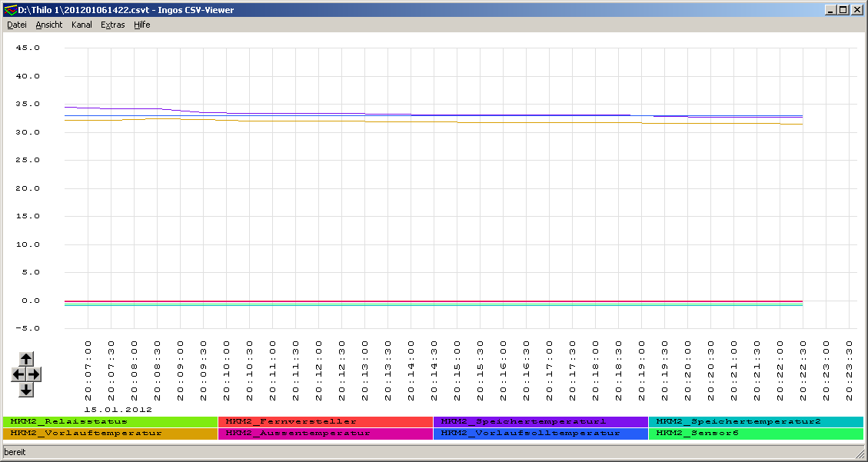The height and width of the screenshot is (462, 868).
Task: Select the HKM2_Vorlaufsolltemperatur channel legend
Action: [x=540, y=434]
